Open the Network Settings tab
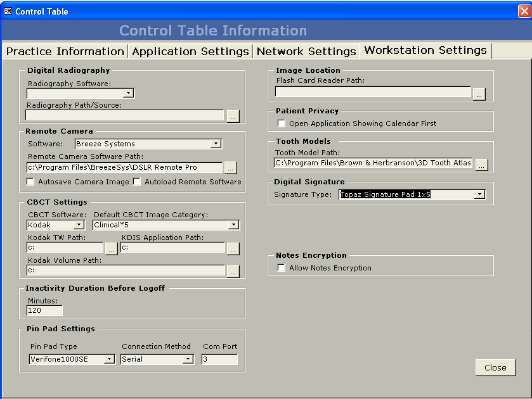Viewport: 532px width, 399px height. pyautogui.click(x=306, y=51)
